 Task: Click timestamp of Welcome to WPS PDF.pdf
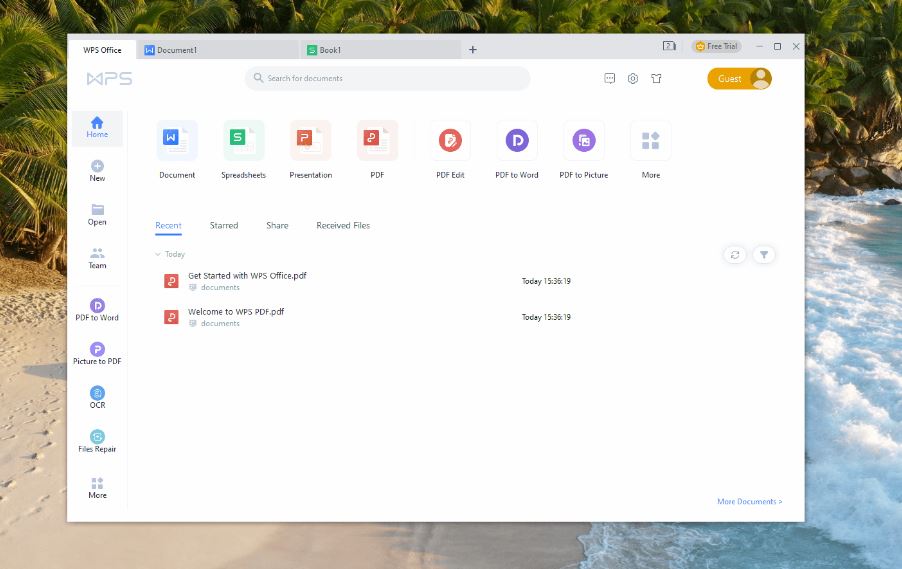tap(546, 317)
